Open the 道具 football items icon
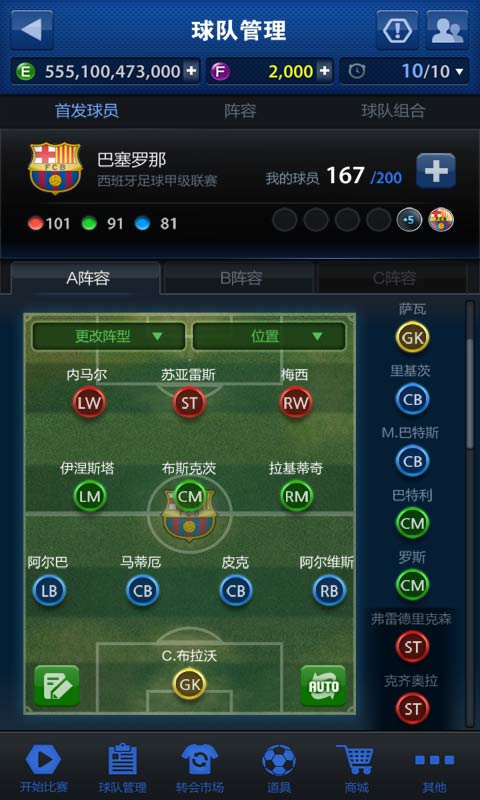This screenshot has height=800, width=480. [x=279, y=768]
